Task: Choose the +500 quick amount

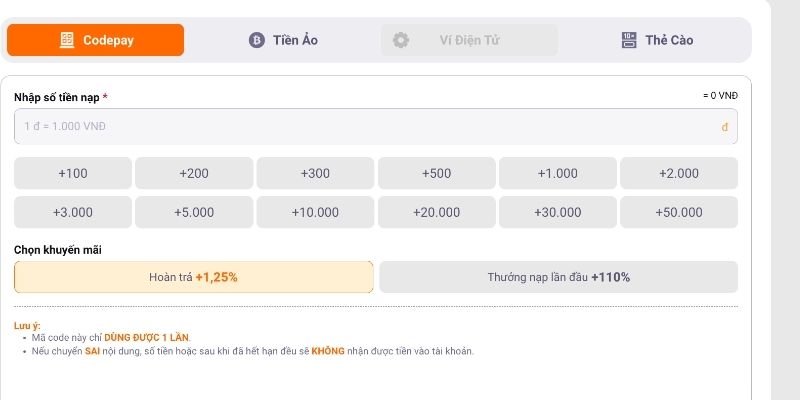Action: [436, 173]
